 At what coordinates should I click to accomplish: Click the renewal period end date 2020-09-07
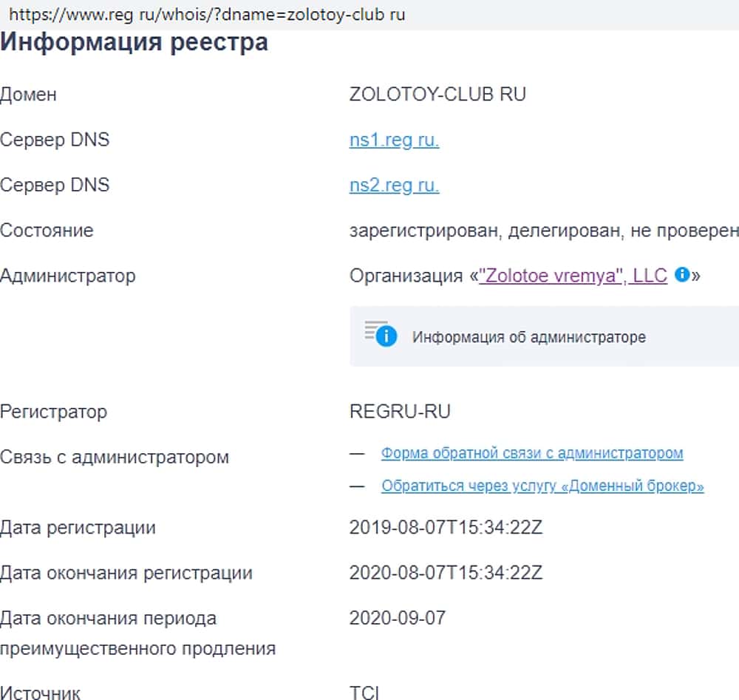pos(398,617)
